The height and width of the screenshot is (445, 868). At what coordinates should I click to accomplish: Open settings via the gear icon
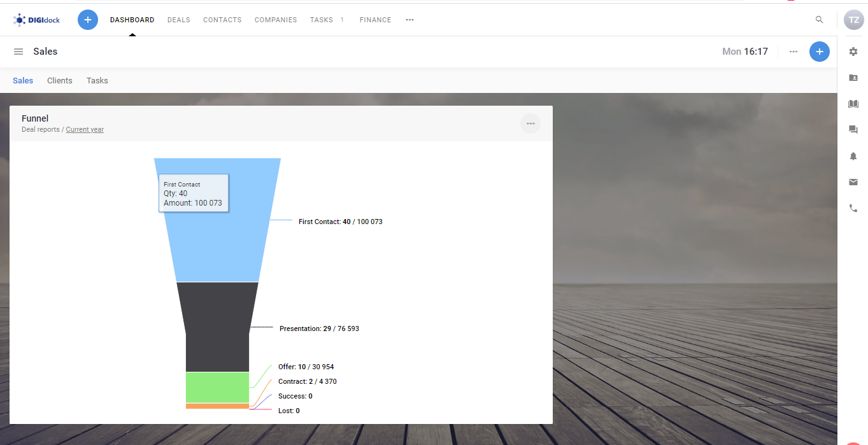(x=853, y=52)
